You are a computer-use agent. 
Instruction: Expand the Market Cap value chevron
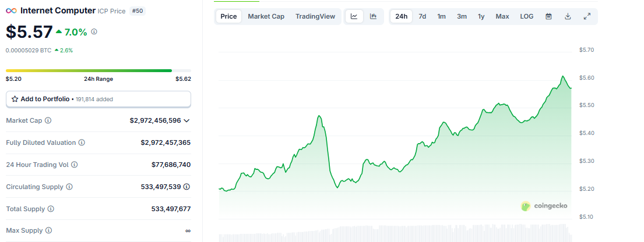point(187,120)
